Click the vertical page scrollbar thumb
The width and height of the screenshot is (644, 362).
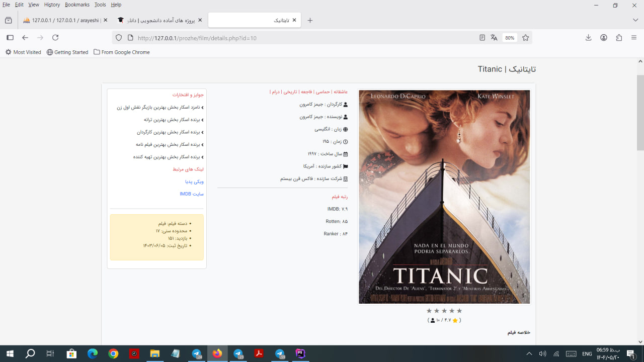pyautogui.click(x=640, y=113)
